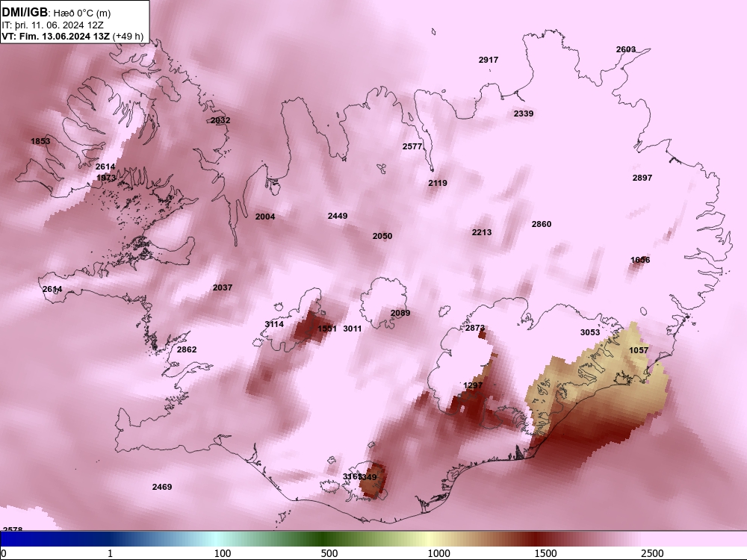Click the 100 legend tick label
This screenshot has height=560, width=747.
click(x=223, y=554)
